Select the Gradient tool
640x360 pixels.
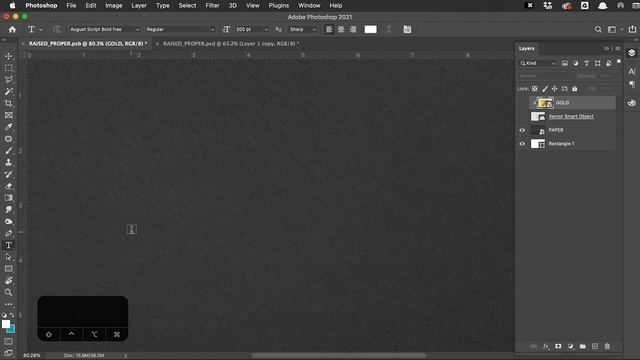9,198
